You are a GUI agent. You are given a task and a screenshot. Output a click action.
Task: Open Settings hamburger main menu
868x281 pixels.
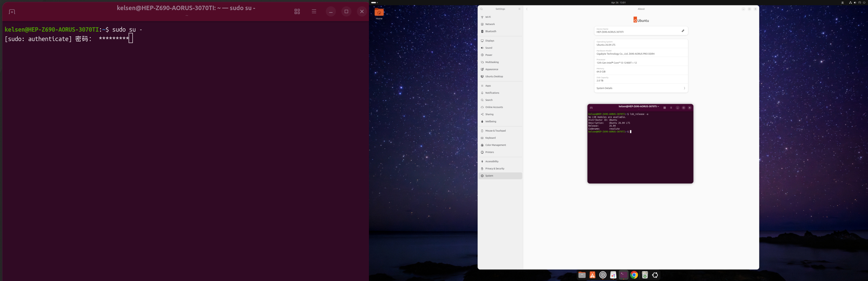point(519,9)
